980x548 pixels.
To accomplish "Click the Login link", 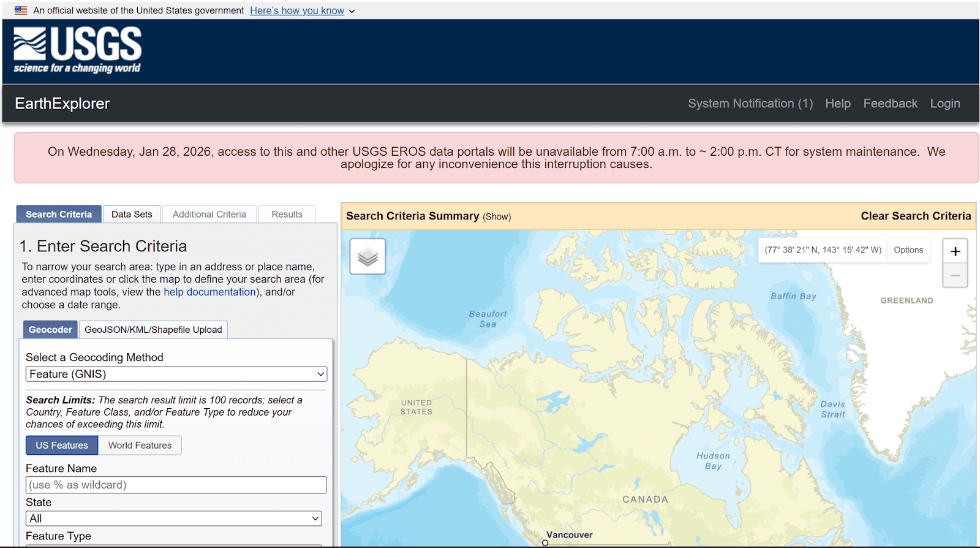I will coord(945,104).
